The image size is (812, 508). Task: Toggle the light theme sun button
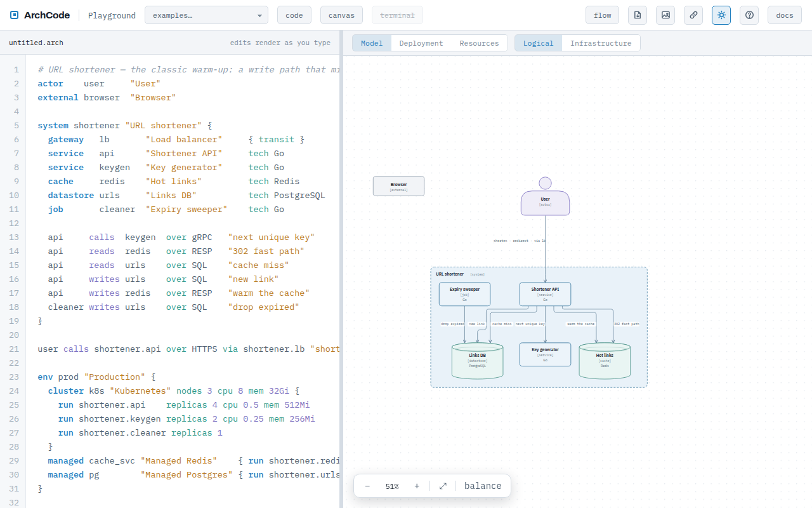coord(721,15)
